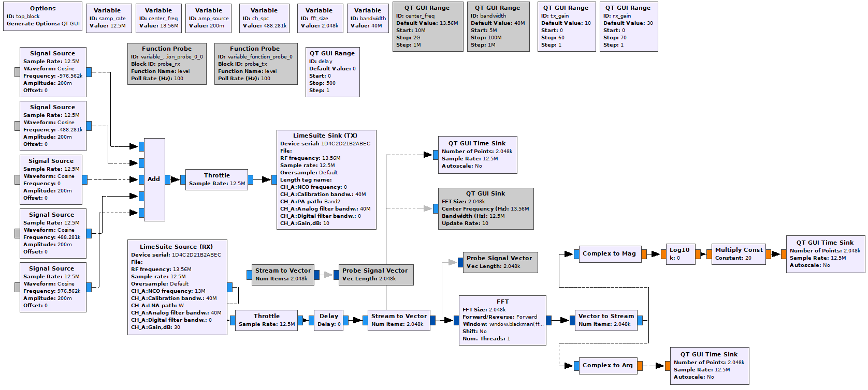Click the 'Device serial: 1D4C2D21B2ABEC' text in LimeSuite Sink
868x390 pixels.
[325, 144]
